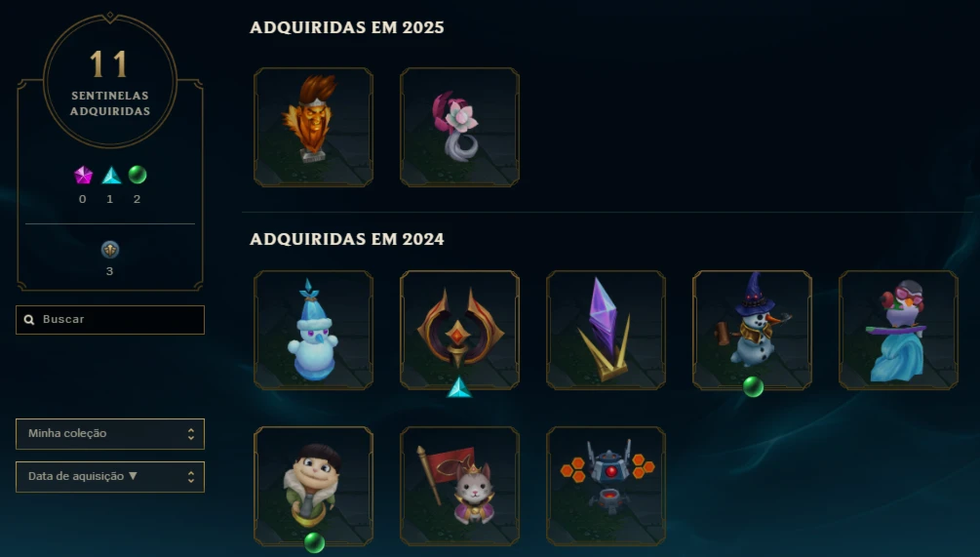The height and width of the screenshot is (557, 980).
Task: Select the robot with orange hexagons ward
Action: click(x=607, y=487)
